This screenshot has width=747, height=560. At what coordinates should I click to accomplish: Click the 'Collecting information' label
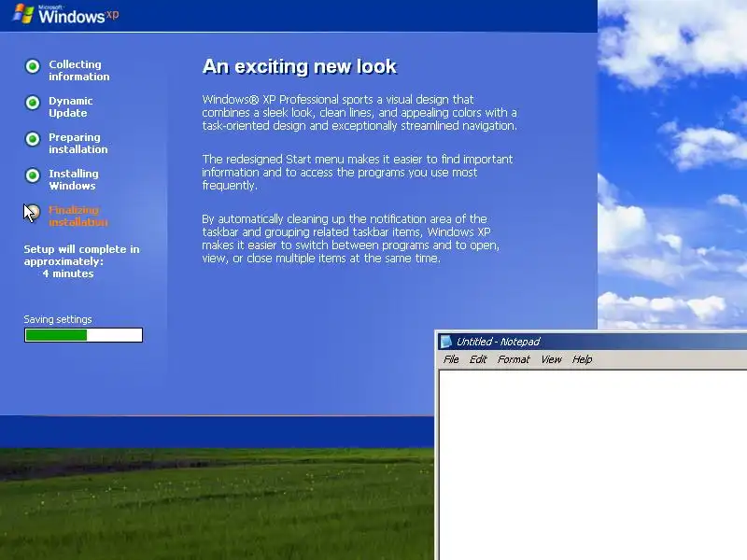point(79,71)
